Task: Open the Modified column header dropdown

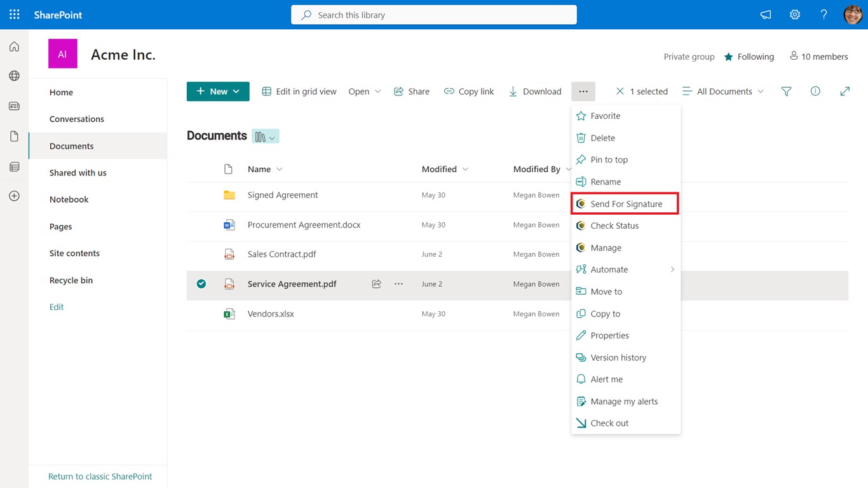Action: click(465, 169)
